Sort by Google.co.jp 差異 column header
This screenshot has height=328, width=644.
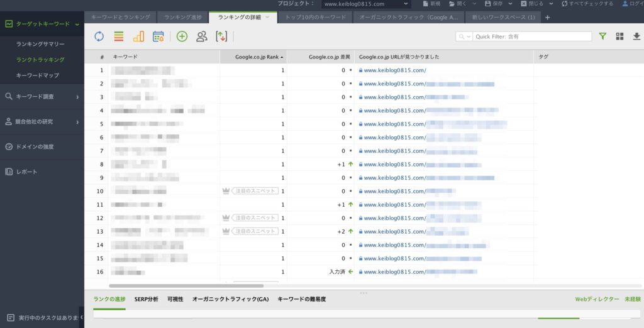coord(320,57)
